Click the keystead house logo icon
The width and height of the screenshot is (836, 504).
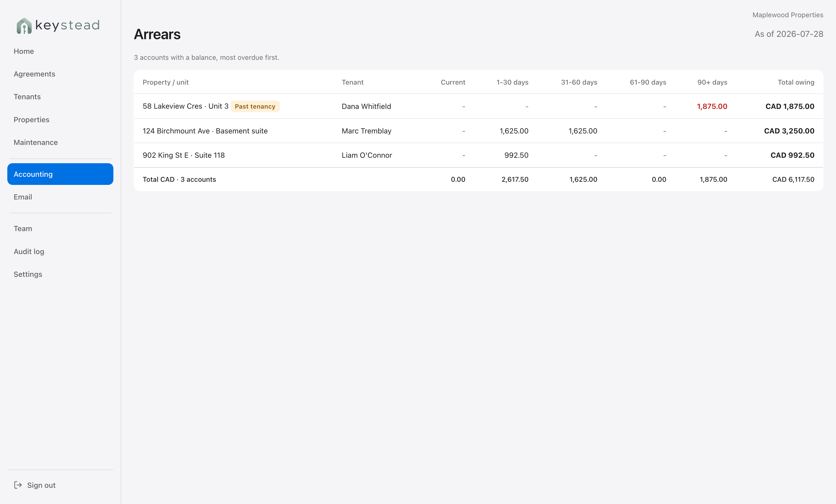tap(24, 26)
